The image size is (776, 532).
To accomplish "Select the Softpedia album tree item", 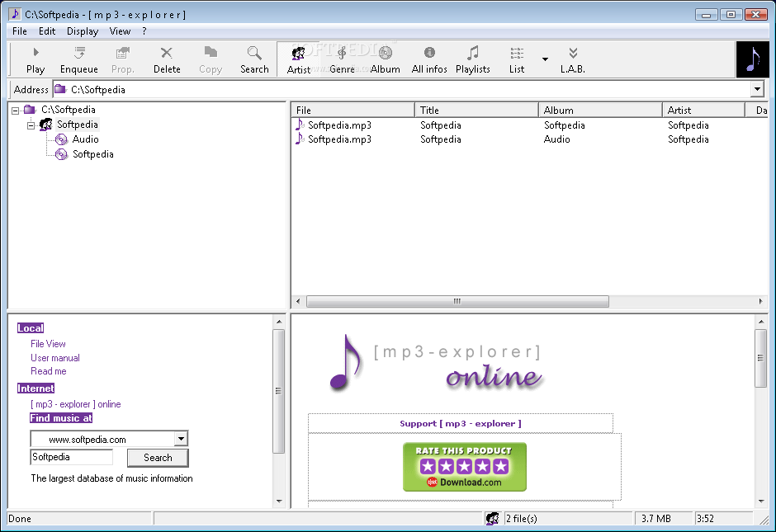I will pos(92,154).
